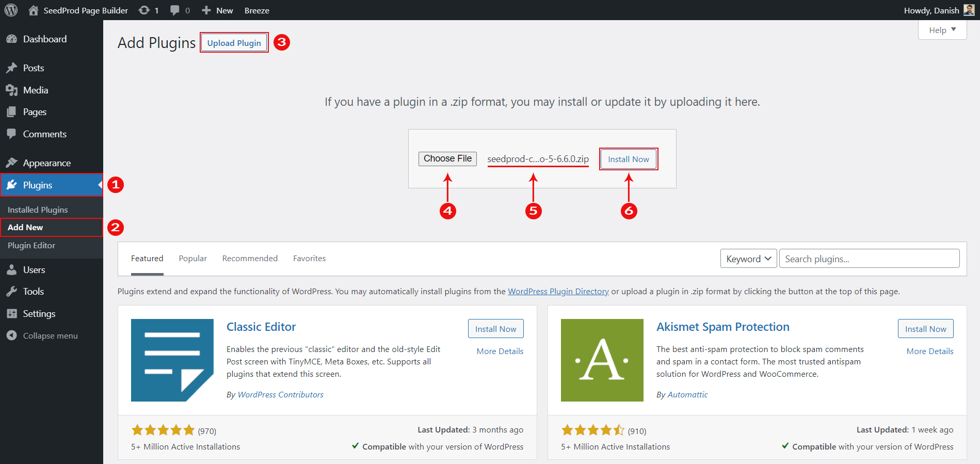980x464 pixels.
Task: Click the WordPress logo icon
Action: [x=11, y=10]
